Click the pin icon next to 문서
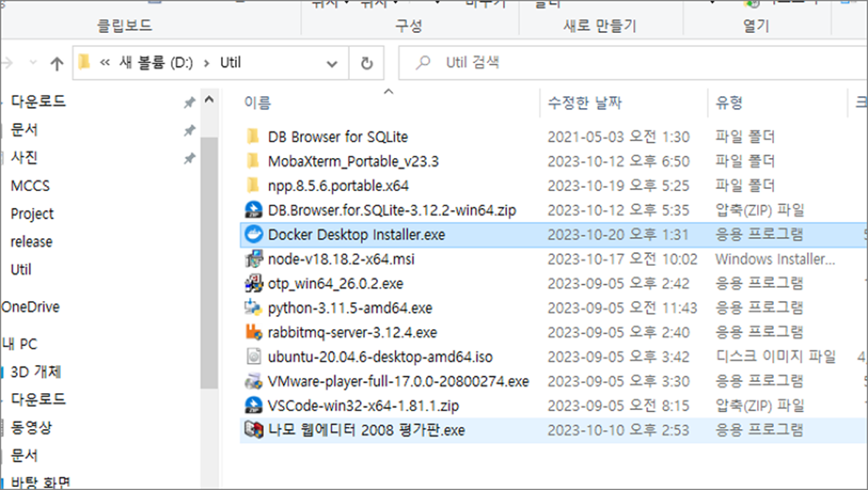 pos(190,131)
